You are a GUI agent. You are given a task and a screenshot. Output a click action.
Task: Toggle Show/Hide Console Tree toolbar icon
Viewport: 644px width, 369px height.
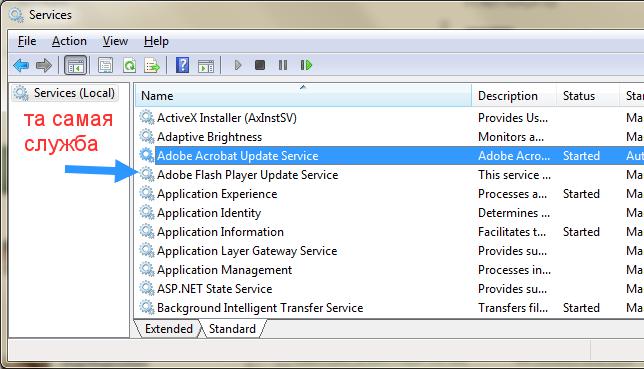(x=76, y=65)
